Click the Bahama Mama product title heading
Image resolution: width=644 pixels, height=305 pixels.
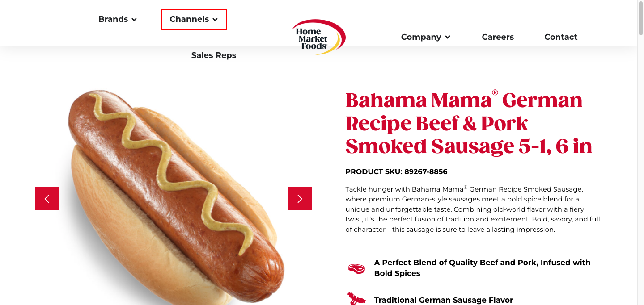pyautogui.click(x=469, y=123)
